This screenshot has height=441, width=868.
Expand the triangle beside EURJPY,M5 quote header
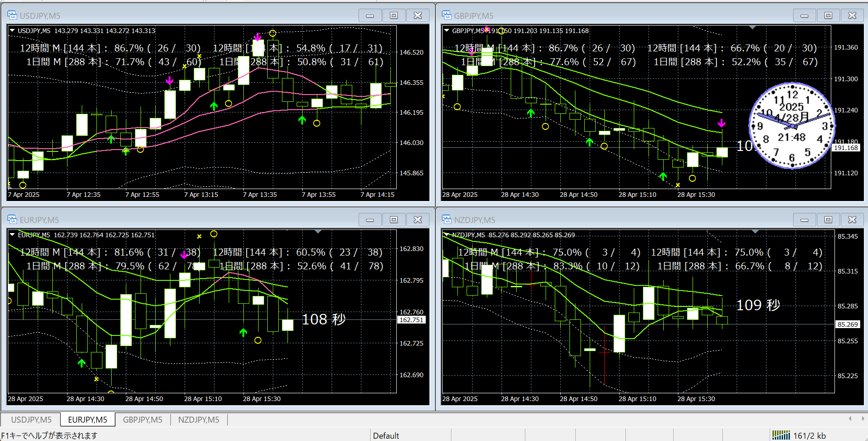click(12, 235)
